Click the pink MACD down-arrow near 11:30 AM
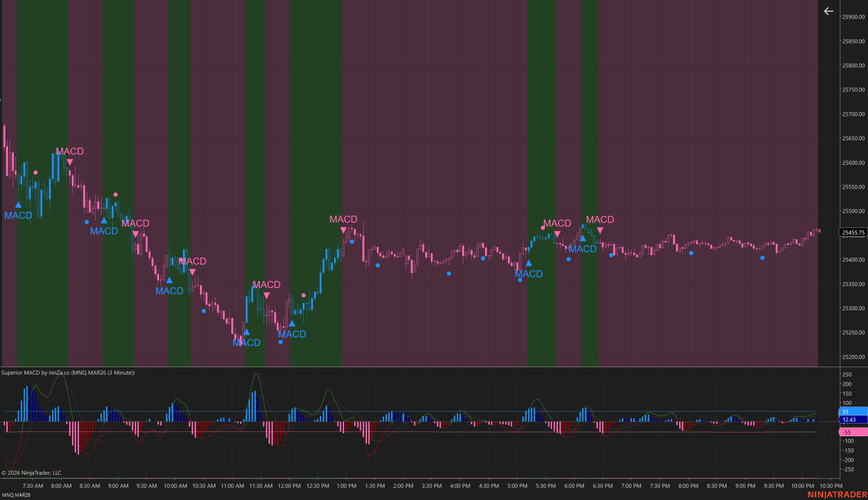The width and height of the screenshot is (868, 500). [x=266, y=295]
